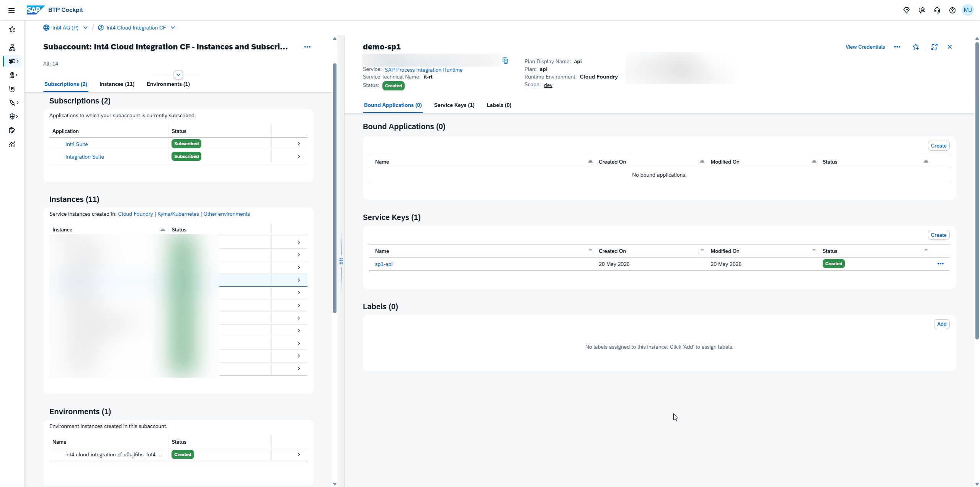Viewport: 980px width, 487px height.
Task: Open the hamburger navigation menu
Action: [x=11, y=10]
